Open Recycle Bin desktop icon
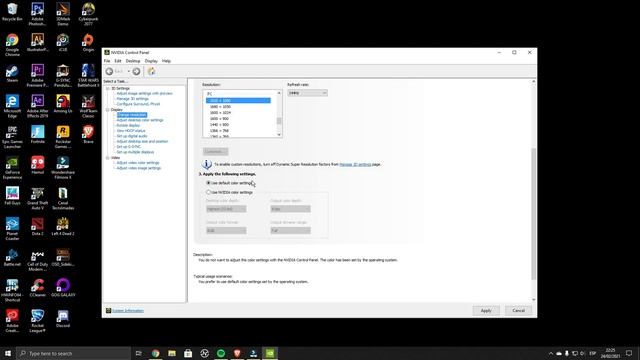 pyautogui.click(x=12, y=13)
